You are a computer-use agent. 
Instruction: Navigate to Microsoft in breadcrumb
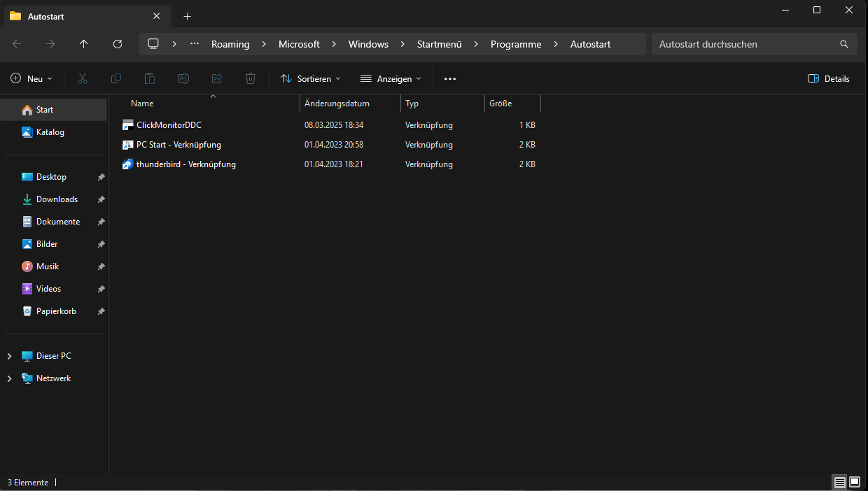coord(299,44)
